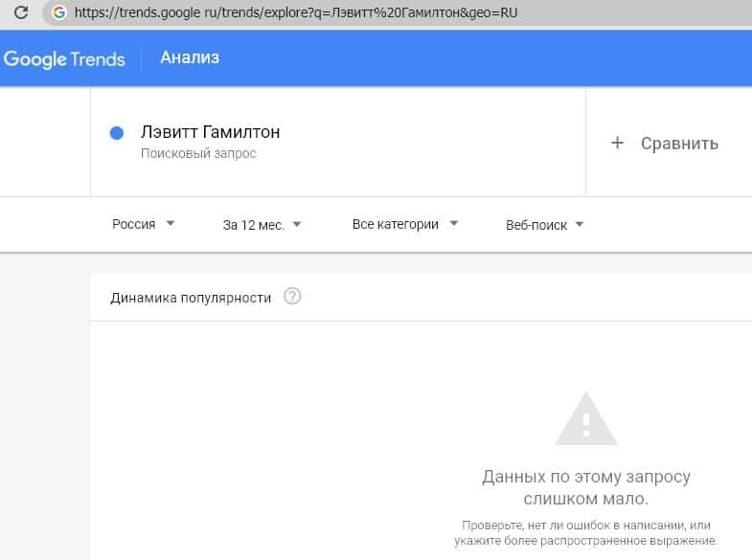Select the blue dot beside Лэвитт Гамилтон
This screenshot has height=560, width=752.
(x=117, y=133)
